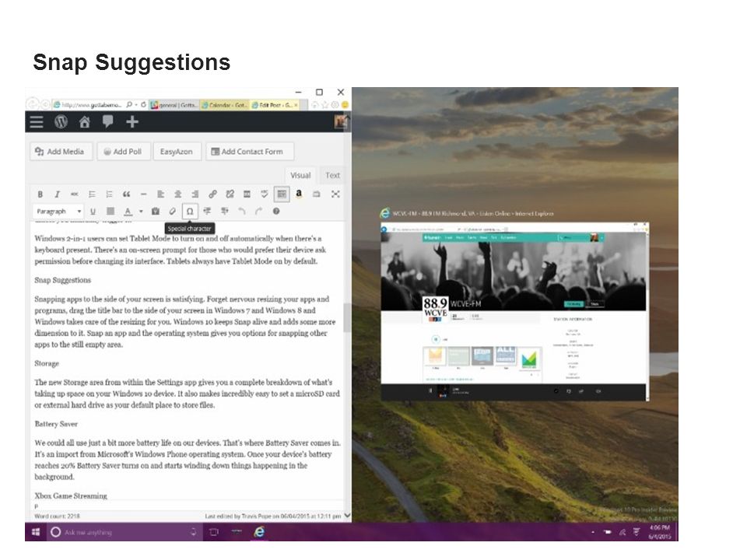Toggle the spellcheck icon
Screen dimensions: 747x560
[265, 194]
